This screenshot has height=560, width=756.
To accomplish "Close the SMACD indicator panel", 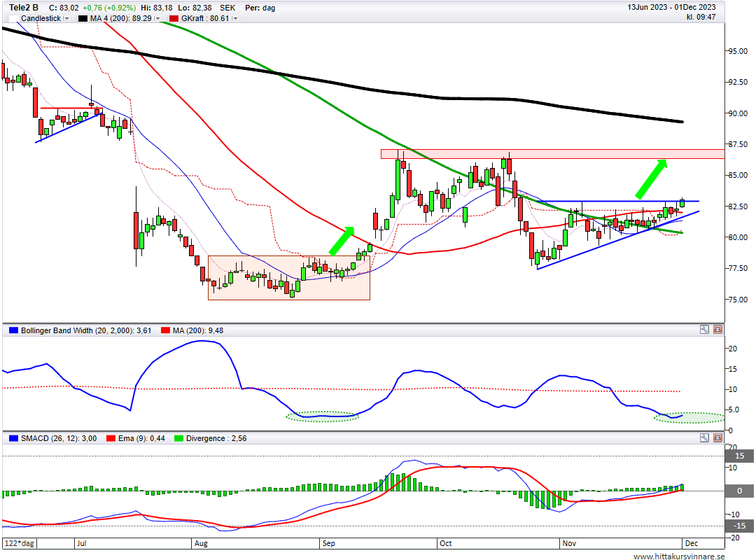I will point(717,438).
